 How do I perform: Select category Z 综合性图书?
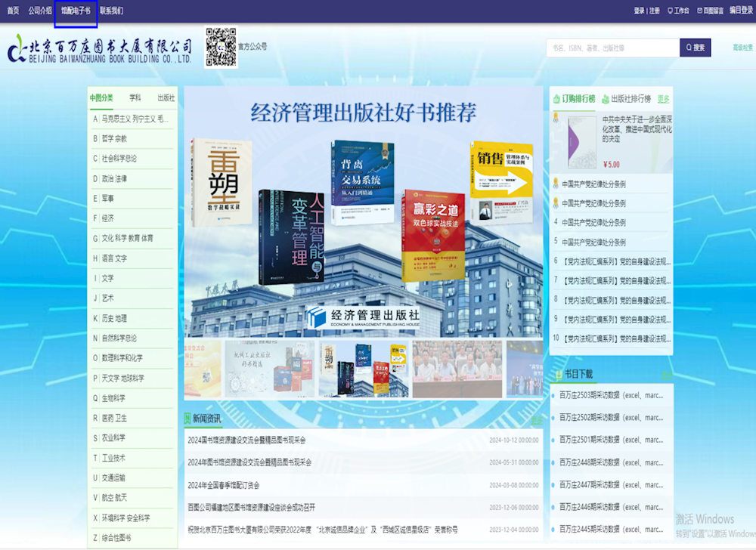[x=132, y=538]
